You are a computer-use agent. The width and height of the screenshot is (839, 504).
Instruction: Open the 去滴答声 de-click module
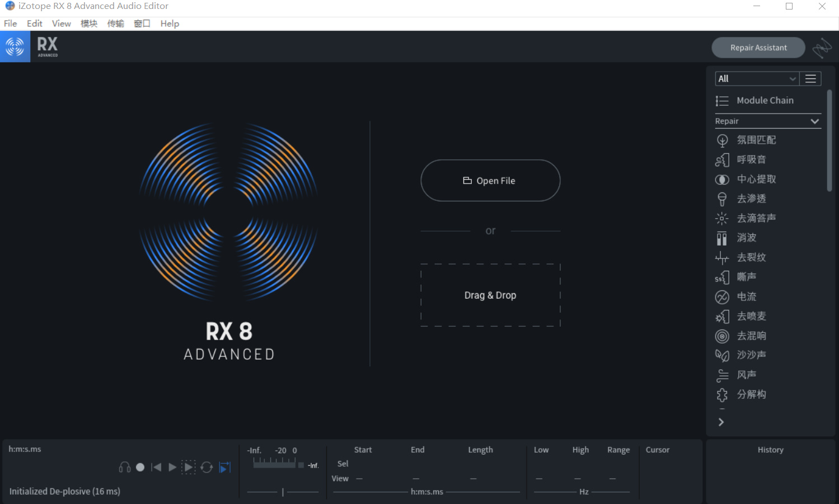pos(746,218)
